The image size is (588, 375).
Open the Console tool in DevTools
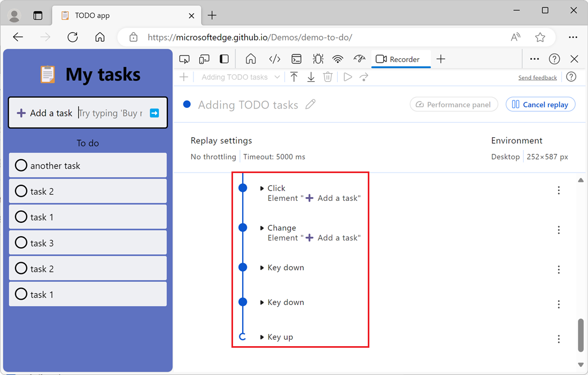[297, 59]
